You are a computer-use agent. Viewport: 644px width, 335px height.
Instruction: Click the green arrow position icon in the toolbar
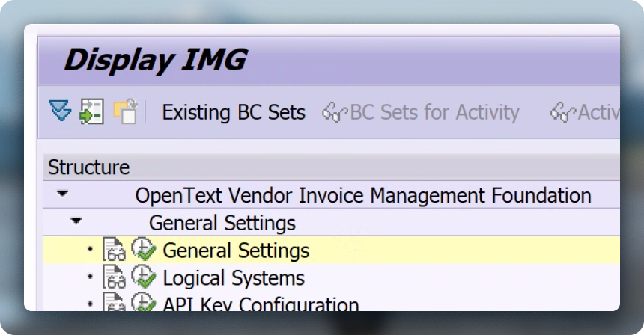click(91, 111)
